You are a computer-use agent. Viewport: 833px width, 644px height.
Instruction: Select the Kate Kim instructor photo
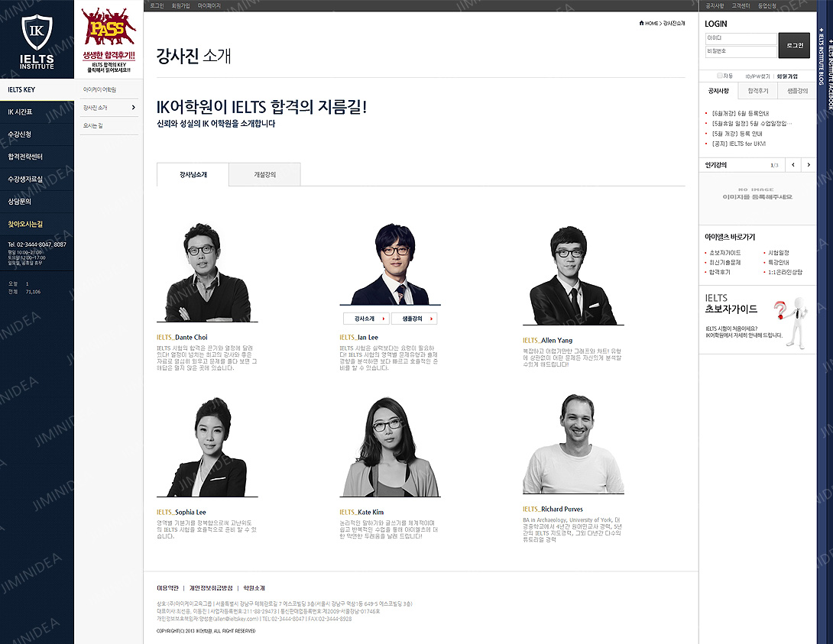pyautogui.click(x=391, y=446)
